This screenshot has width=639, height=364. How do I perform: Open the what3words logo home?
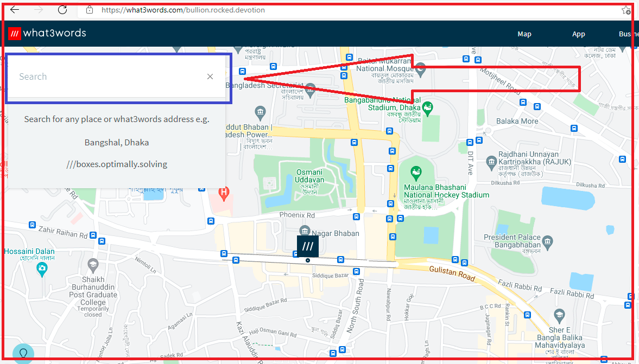click(x=47, y=33)
